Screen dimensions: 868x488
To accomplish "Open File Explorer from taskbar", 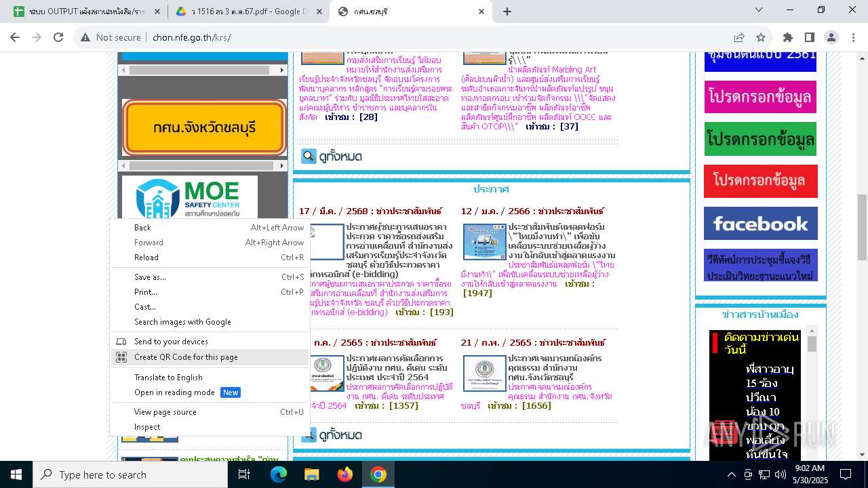I will point(312,474).
